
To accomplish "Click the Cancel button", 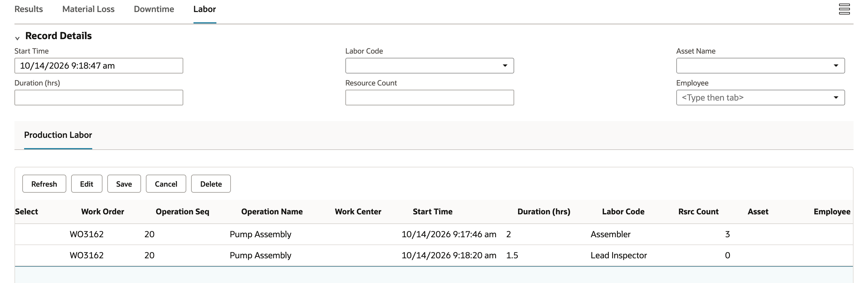I will [166, 184].
